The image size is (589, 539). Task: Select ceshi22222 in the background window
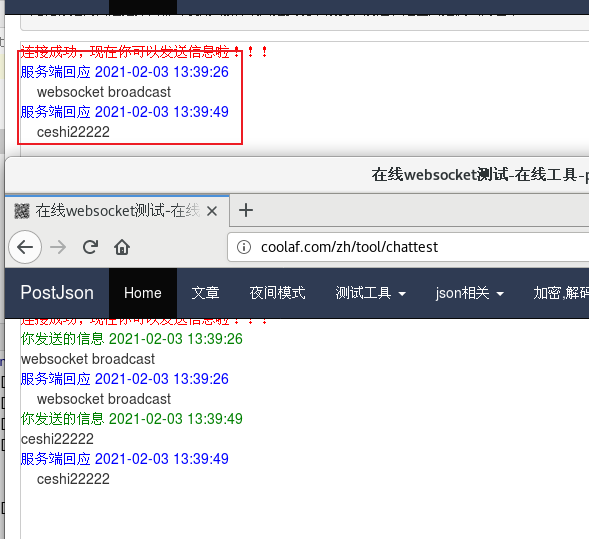point(73,132)
